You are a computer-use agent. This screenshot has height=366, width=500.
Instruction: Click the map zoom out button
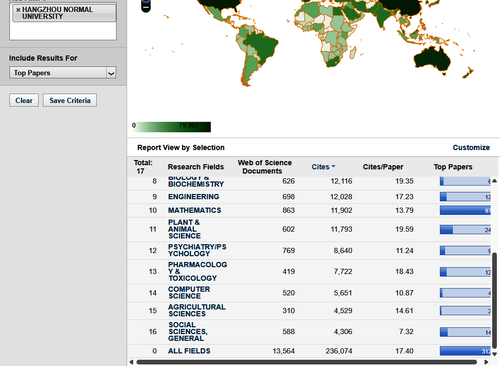click(x=146, y=7)
